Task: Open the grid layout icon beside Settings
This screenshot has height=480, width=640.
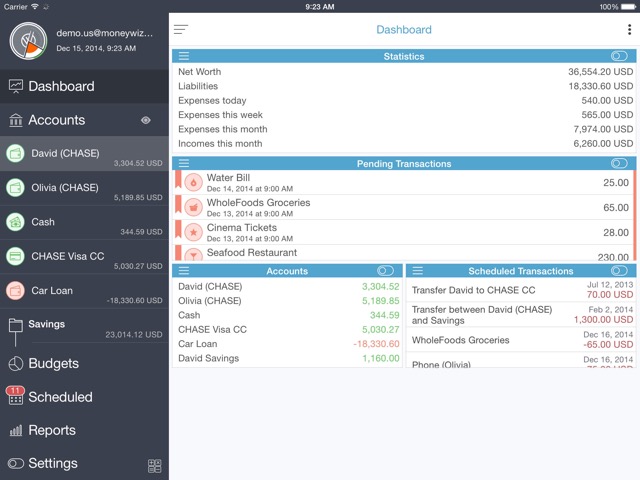Action: pyautogui.click(x=155, y=466)
